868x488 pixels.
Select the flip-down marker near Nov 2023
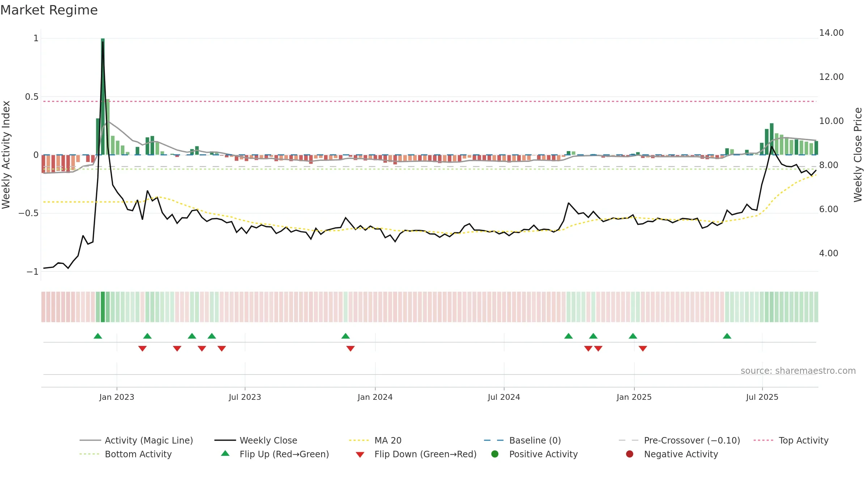click(350, 348)
